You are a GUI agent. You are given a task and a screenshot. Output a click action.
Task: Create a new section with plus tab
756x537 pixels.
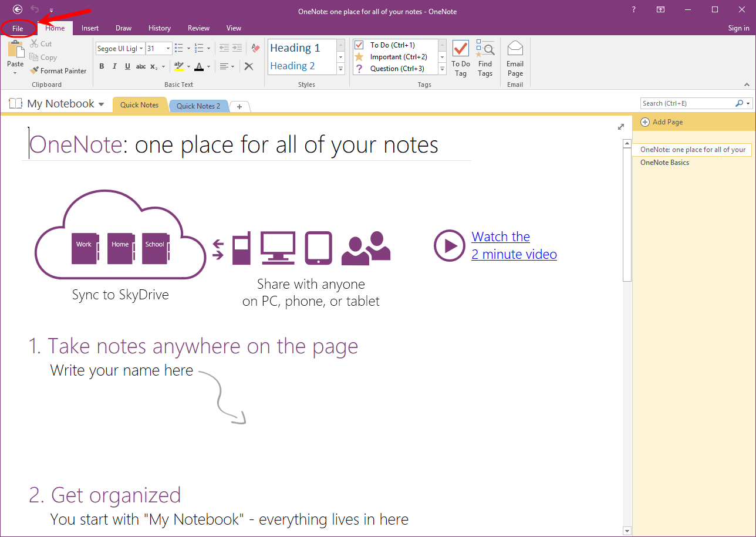[x=239, y=106]
